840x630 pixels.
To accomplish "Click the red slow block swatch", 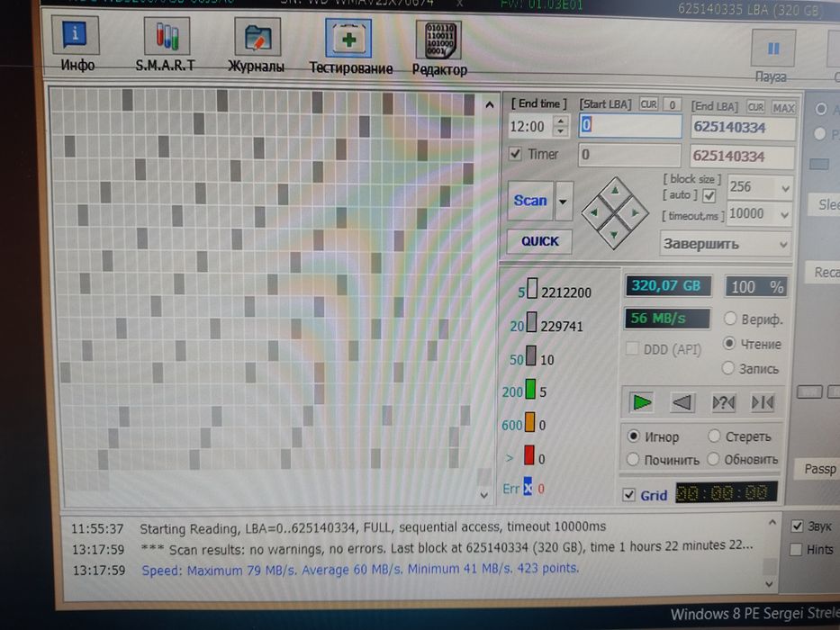I will pyautogui.click(x=529, y=455).
